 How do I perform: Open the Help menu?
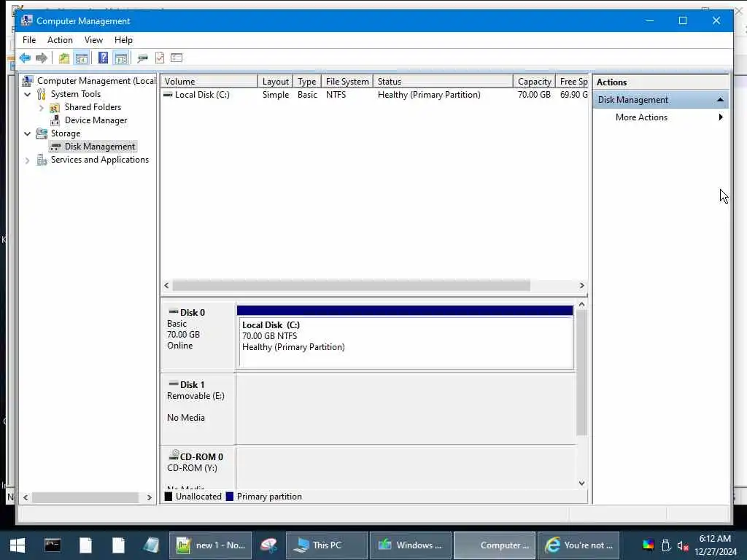pos(123,40)
